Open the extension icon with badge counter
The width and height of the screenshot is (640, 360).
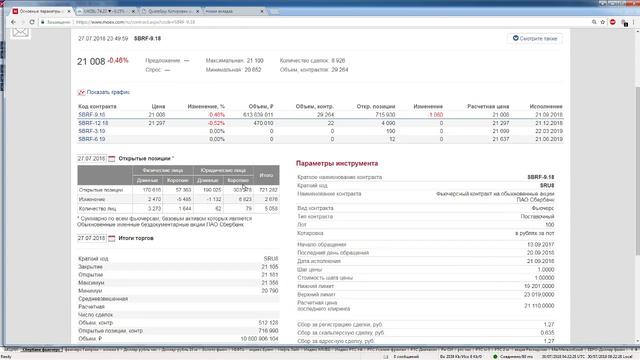624,23
